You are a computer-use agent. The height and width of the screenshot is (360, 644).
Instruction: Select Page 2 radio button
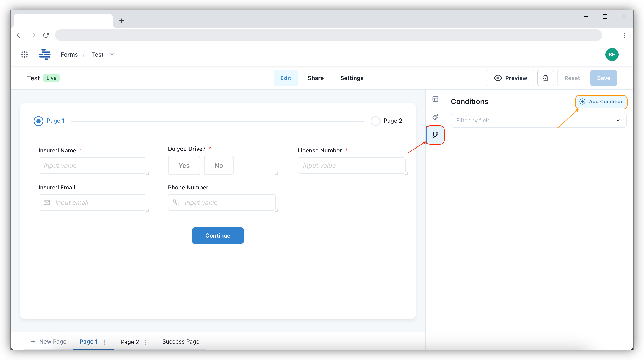coord(376,120)
